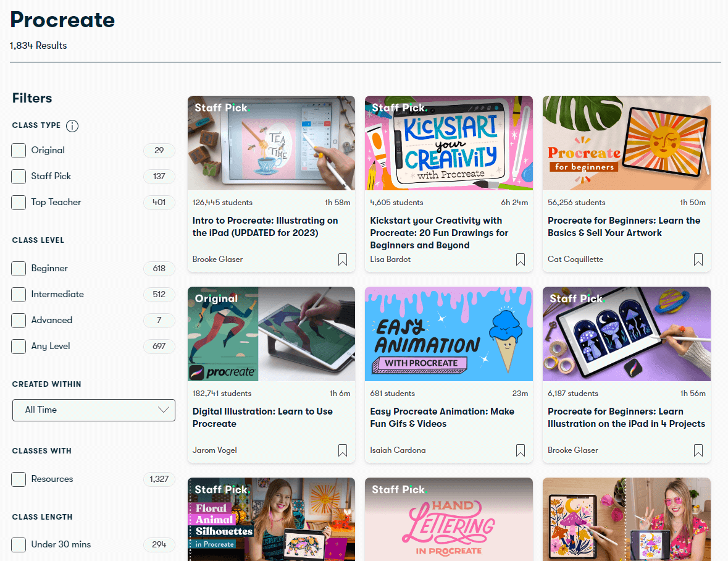View teacher Jarom Vogel
Screen dimensions: 728x561
click(214, 450)
